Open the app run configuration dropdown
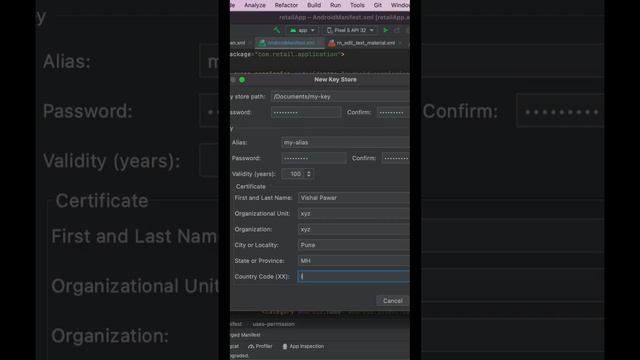Screen dimensions: 640x360 tap(302, 30)
